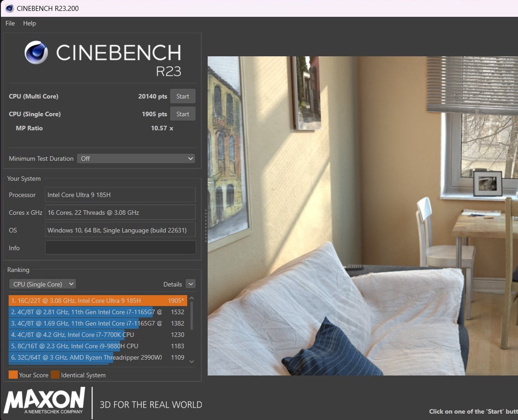Image resolution: width=518 pixels, height=420 pixels.
Task: Click the CPU (Single Core) test label
Action: [x=35, y=114]
